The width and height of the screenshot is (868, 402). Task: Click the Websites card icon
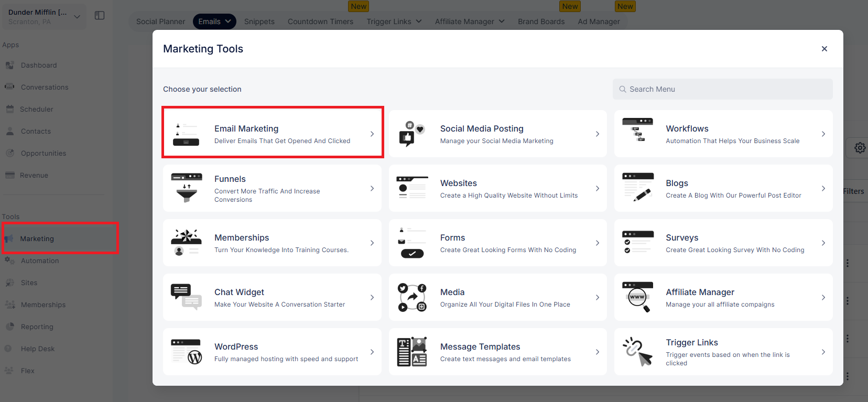coord(412,187)
